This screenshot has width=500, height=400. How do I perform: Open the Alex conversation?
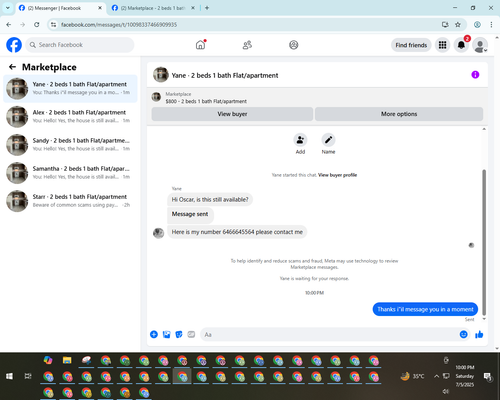pos(70,117)
